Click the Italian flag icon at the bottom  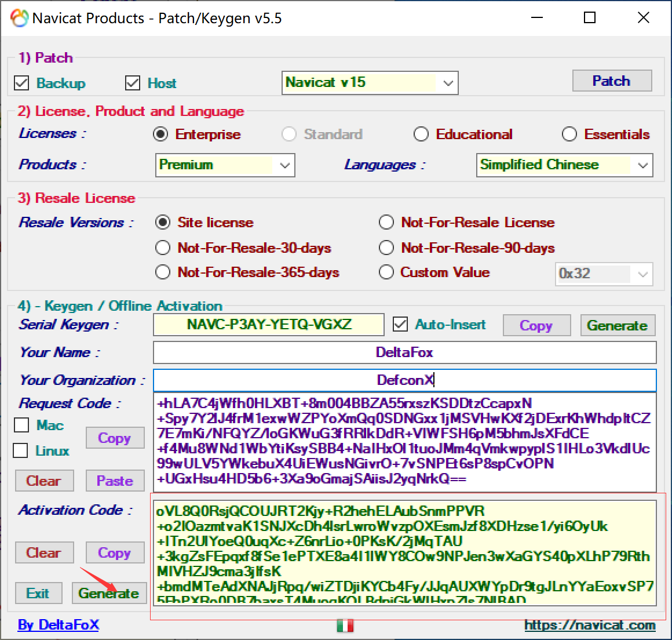click(345, 626)
